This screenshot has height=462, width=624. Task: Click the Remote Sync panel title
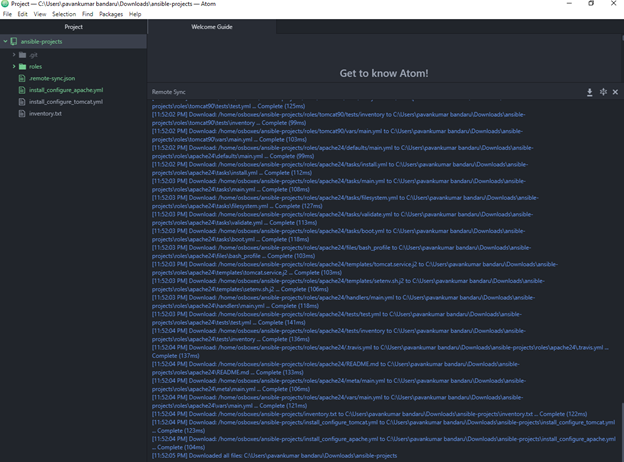point(168,92)
